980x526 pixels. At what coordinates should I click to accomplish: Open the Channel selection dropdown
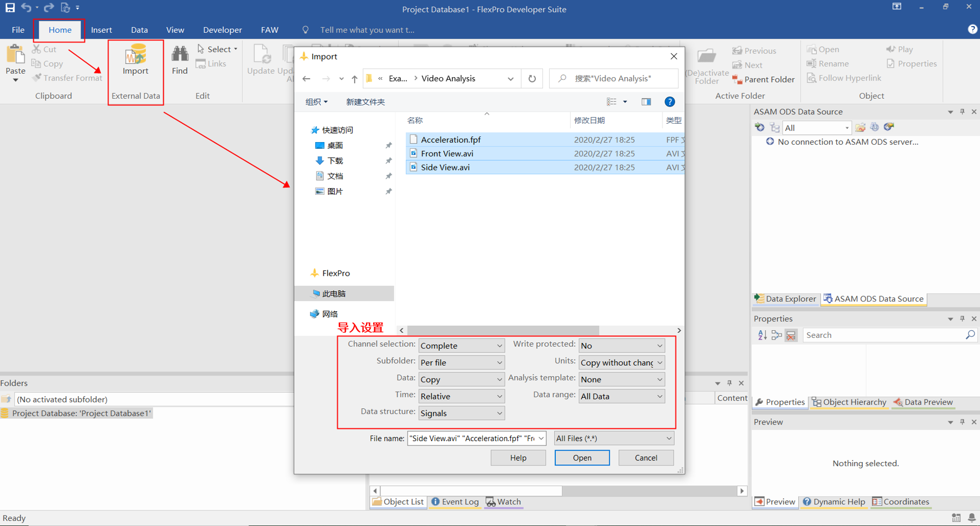pos(461,346)
